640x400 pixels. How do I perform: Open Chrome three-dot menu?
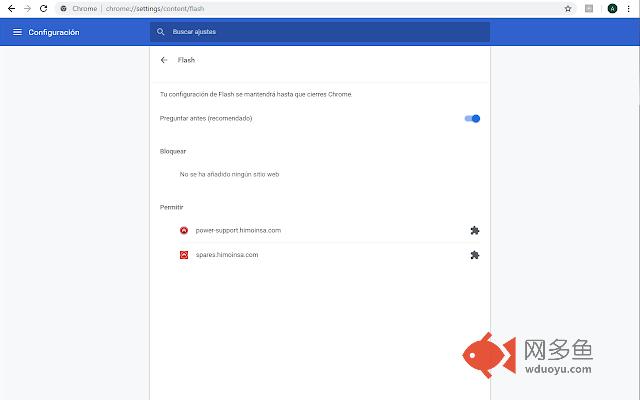coord(629,9)
